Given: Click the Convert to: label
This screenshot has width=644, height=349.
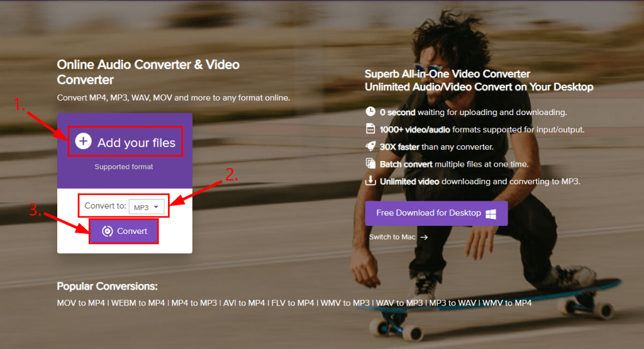Looking at the screenshot, I should tap(105, 206).
